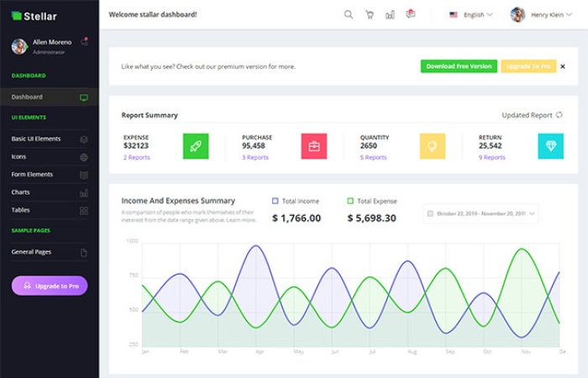Click the calendar icon in date range

click(x=430, y=213)
